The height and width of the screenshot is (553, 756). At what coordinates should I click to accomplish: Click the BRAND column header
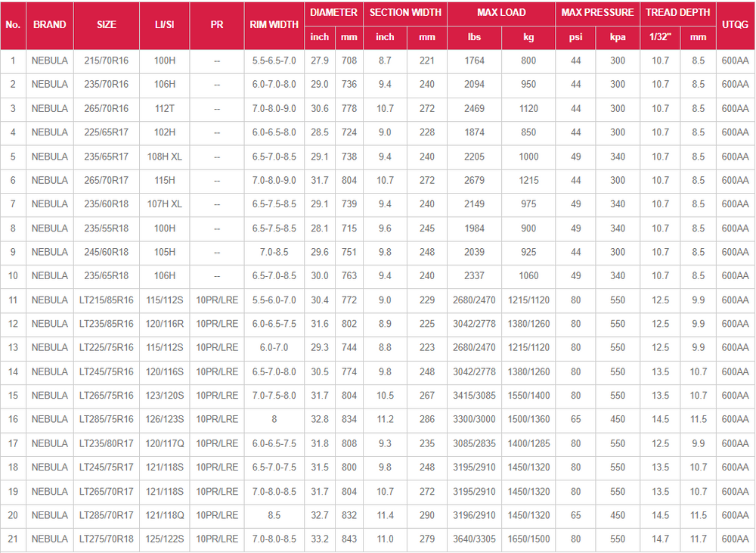click(x=49, y=25)
